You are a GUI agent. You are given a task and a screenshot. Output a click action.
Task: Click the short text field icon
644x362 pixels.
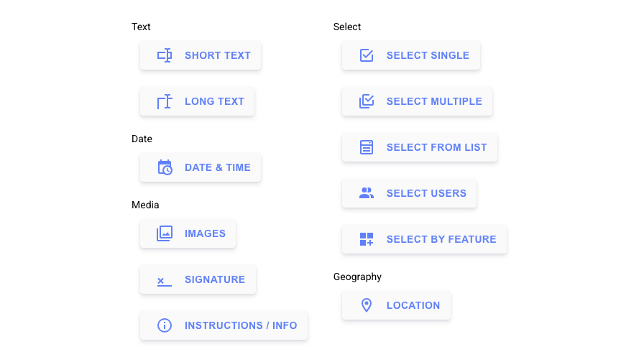coord(165,55)
